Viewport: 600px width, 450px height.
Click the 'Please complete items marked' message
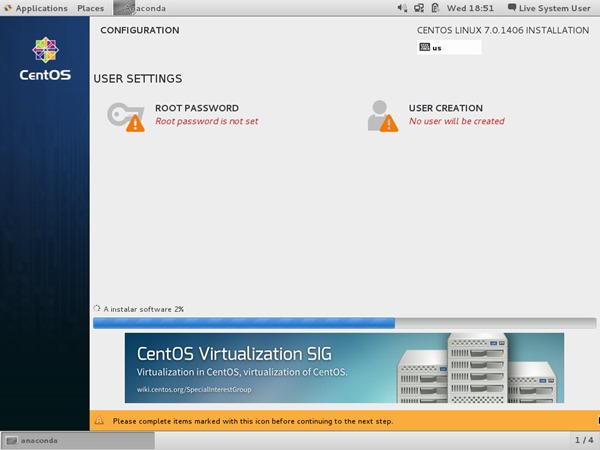point(253,421)
